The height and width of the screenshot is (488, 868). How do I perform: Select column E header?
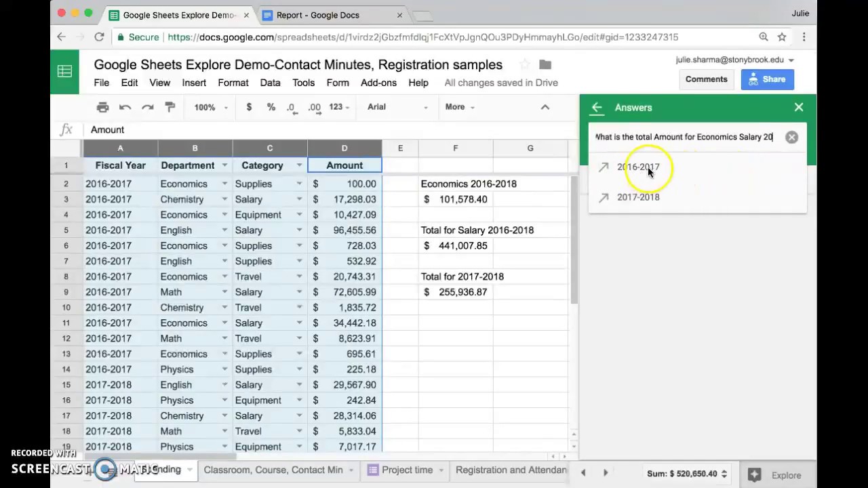(400, 148)
